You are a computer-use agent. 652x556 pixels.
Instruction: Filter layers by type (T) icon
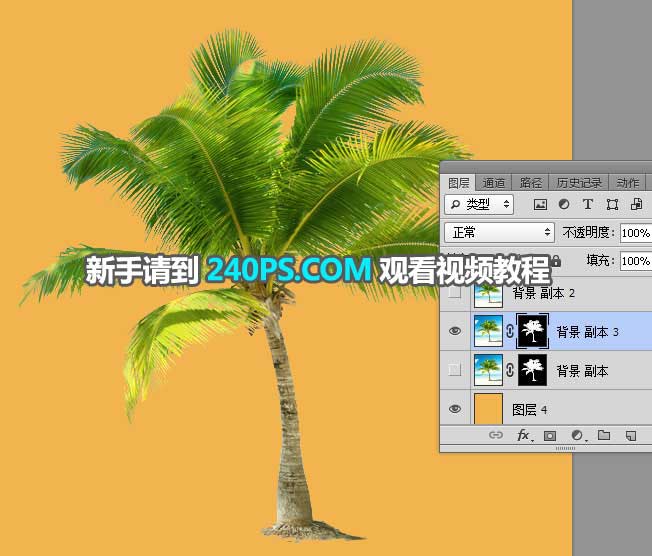point(588,204)
